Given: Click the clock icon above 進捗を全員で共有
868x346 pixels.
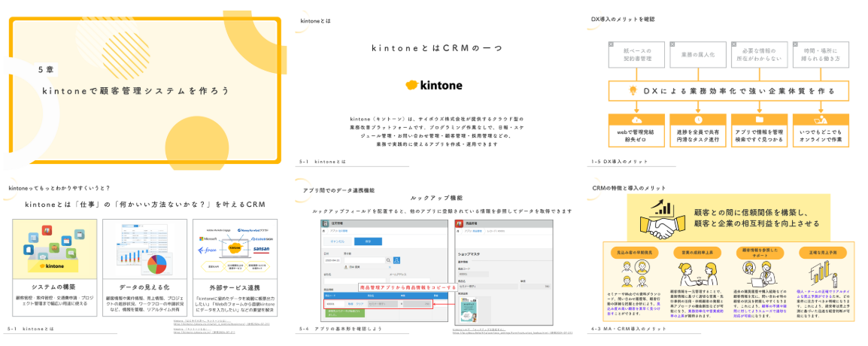Looking at the screenshot, I should click(x=697, y=120).
